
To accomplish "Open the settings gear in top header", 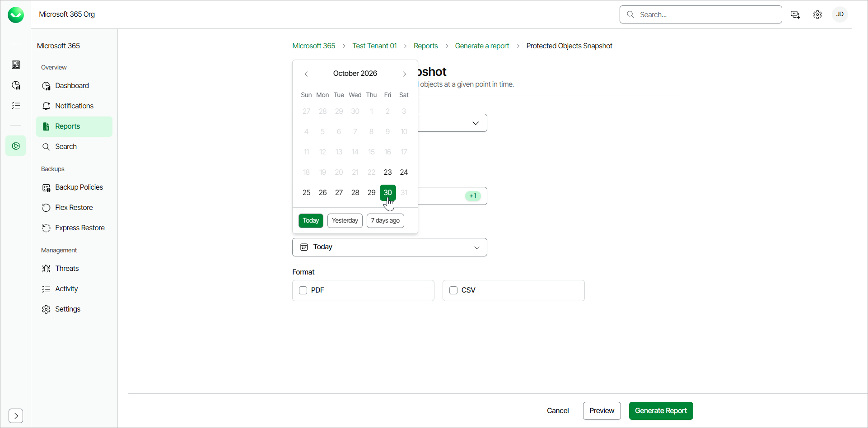I will (x=817, y=15).
